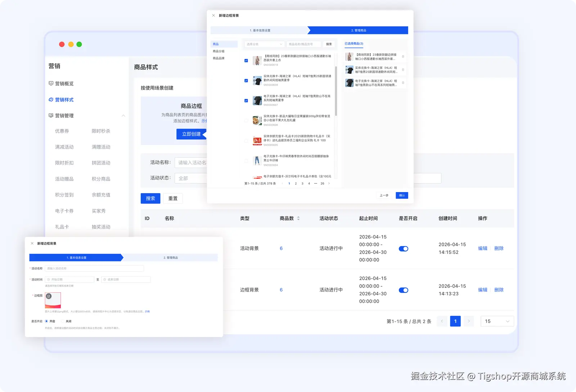Close the basic-info 新增边框背景 dialog via X
Screen dimensions: 576x392
tap(32, 243)
